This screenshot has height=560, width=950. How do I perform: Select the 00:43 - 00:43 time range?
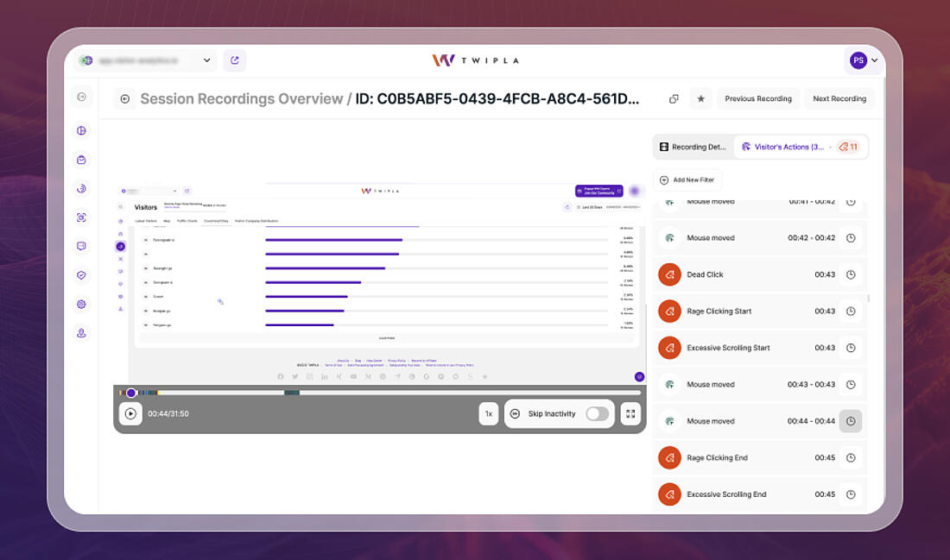click(811, 385)
